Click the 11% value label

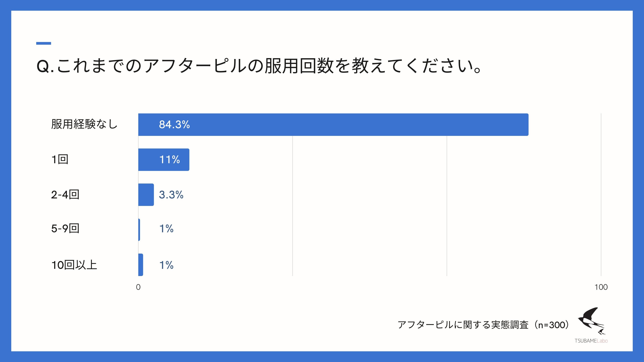170,160
